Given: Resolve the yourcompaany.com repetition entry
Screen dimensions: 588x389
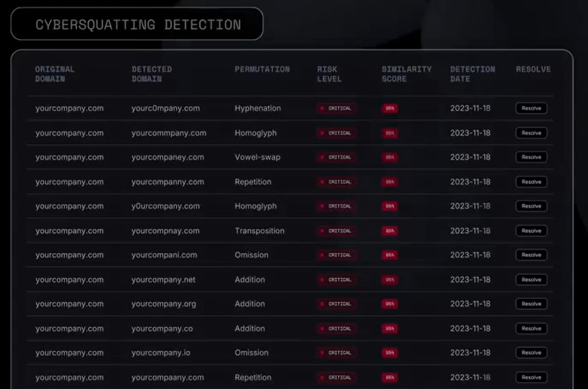Looking at the screenshot, I should (x=531, y=378).
